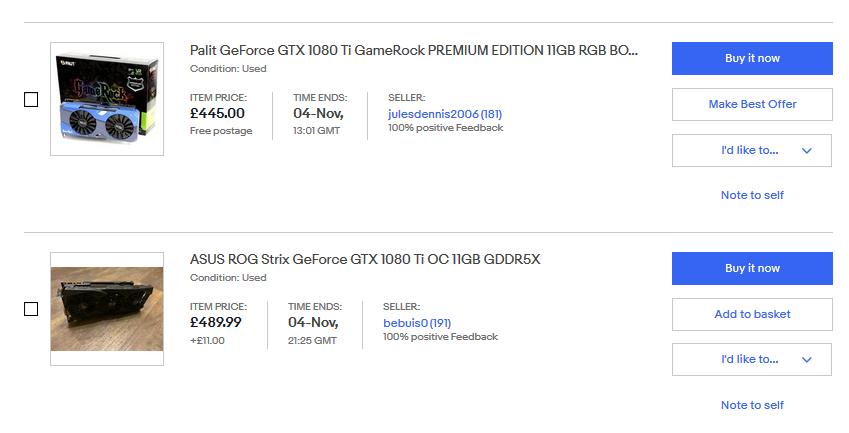View the (181) feedback score of julesdennis2006

pyautogui.click(x=491, y=114)
